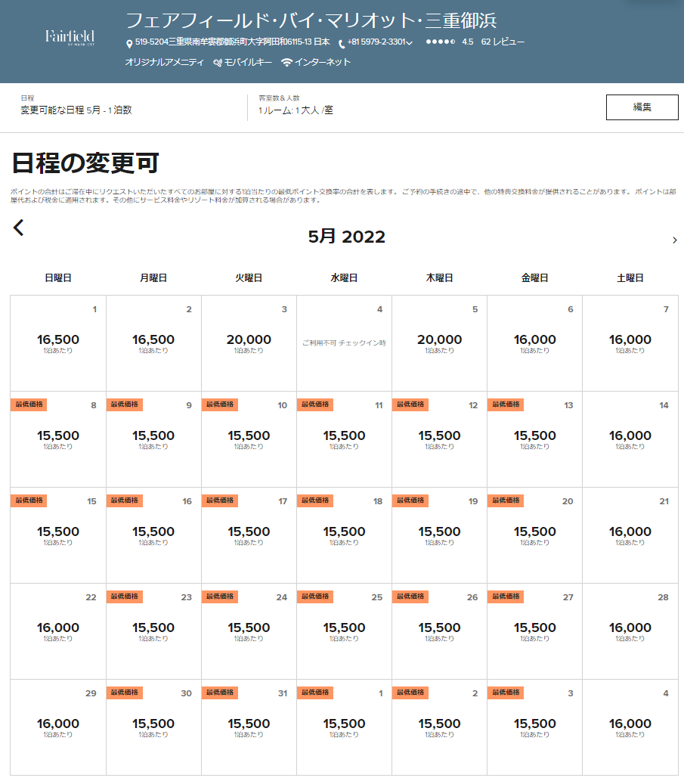Choose May 8 lowest price date

point(58,439)
